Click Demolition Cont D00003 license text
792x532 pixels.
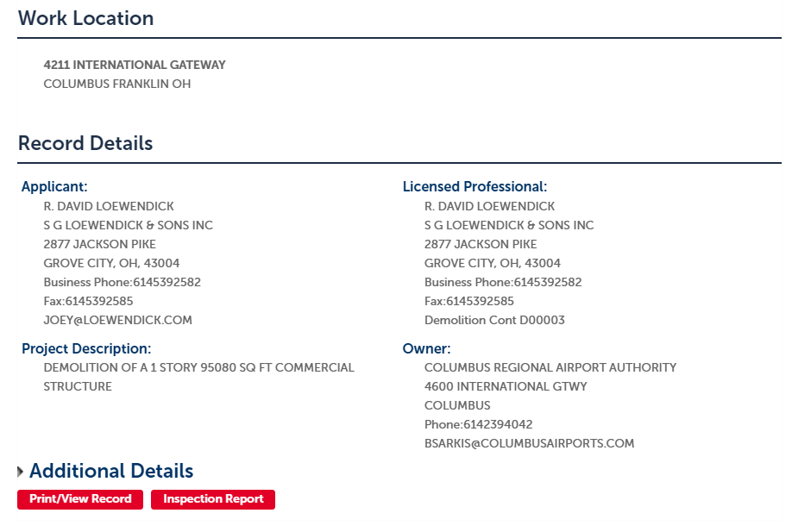click(x=494, y=320)
